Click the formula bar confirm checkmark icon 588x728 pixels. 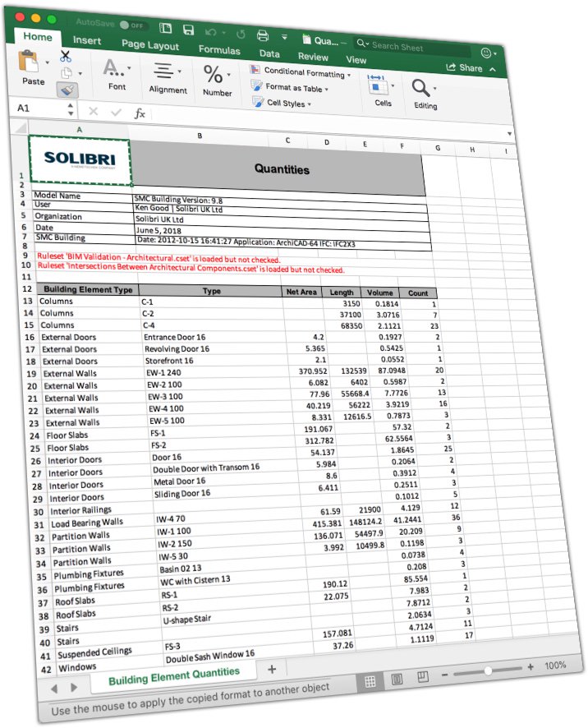click(116, 112)
